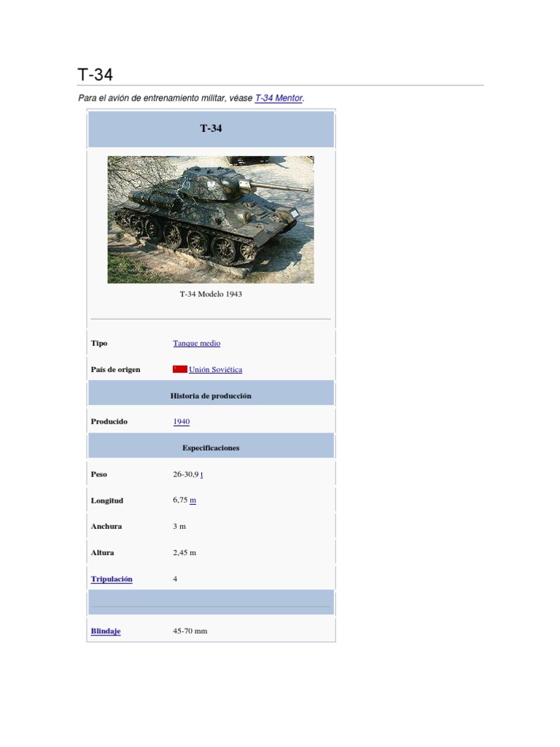This screenshot has width=560, height=747.
Task: Click the 'Tipo' row label
Action: pos(99,343)
